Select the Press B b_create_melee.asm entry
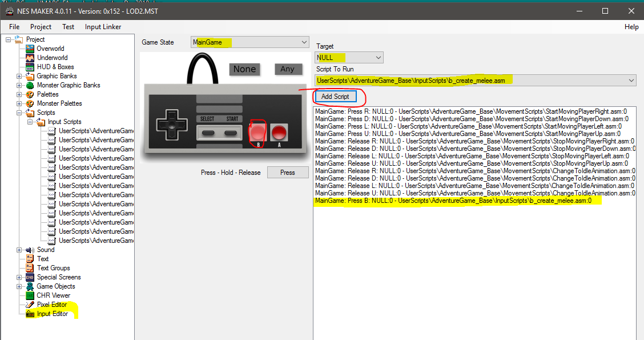 click(453, 201)
